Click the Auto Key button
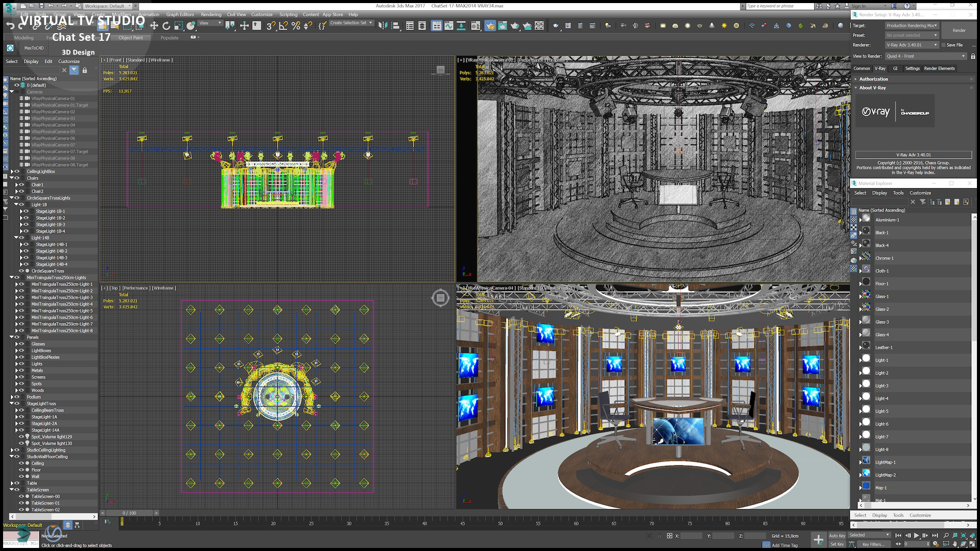This screenshot has height=551, width=980. 837,535
